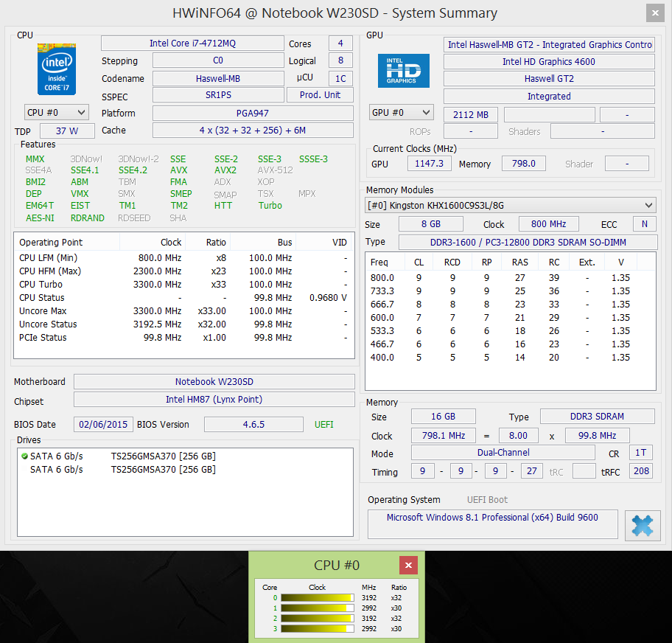Click the 2112 MB GPU memory value
The height and width of the screenshot is (643, 672).
[471, 114]
